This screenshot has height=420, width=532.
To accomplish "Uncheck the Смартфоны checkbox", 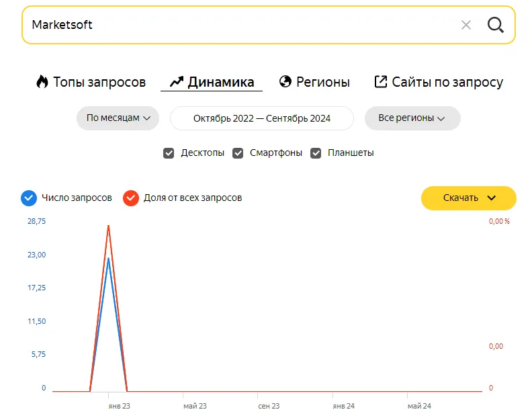I will [238, 153].
